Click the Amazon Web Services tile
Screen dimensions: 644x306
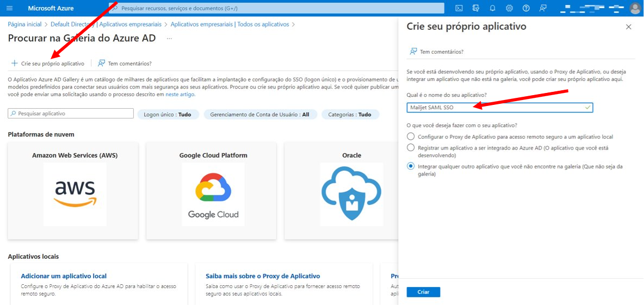(x=73, y=191)
